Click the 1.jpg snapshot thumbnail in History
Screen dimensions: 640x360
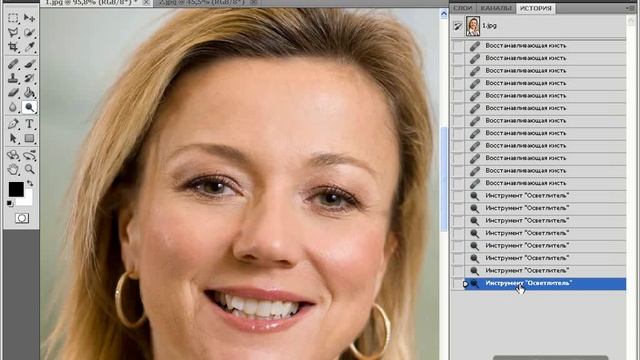click(473, 26)
